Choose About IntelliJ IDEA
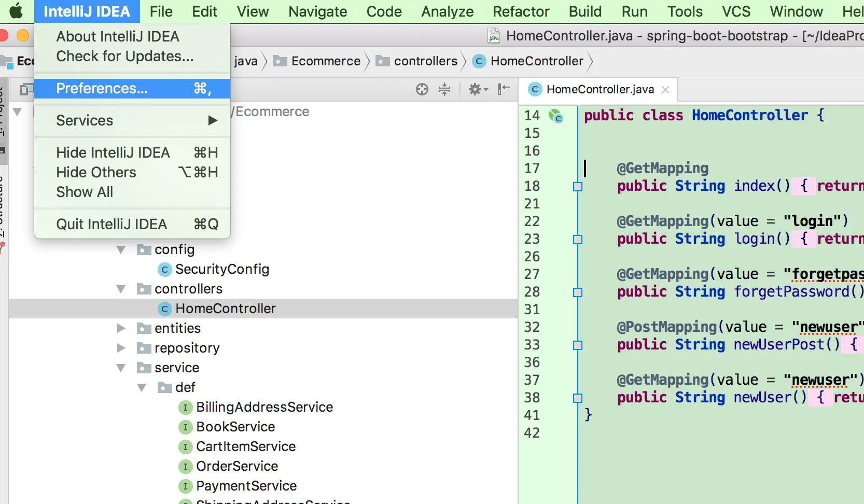Image resolution: width=864 pixels, height=504 pixels. pyautogui.click(x=132, y=36)
